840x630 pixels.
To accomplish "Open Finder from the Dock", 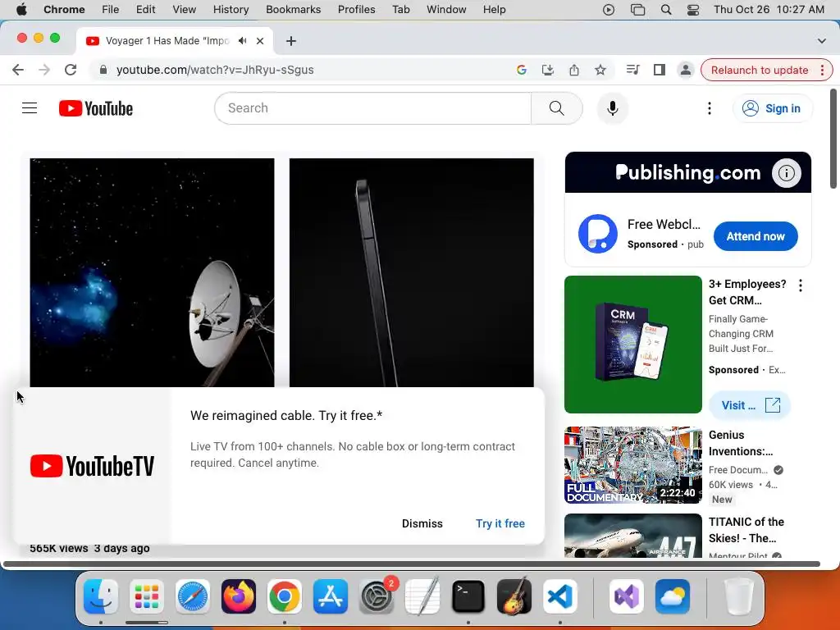I will click(101, 596).
